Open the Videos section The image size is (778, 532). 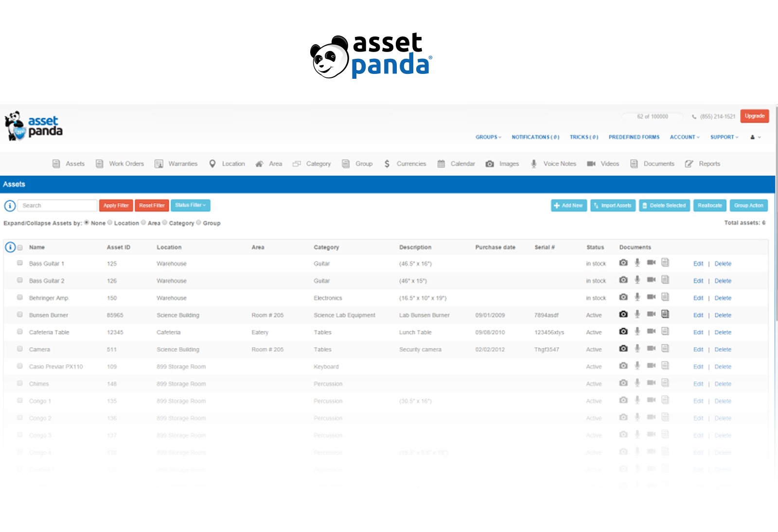point(603,164)
